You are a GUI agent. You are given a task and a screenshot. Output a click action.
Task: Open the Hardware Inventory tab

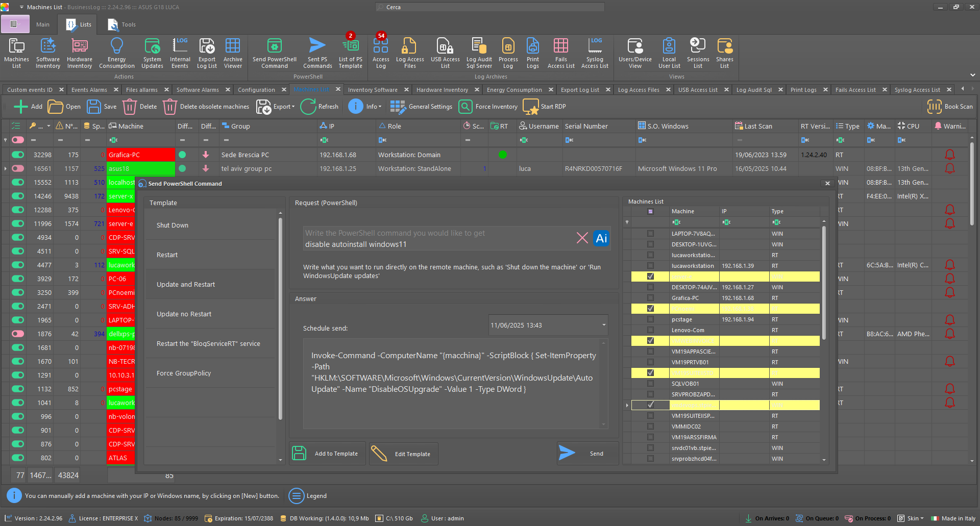[442, 89]
